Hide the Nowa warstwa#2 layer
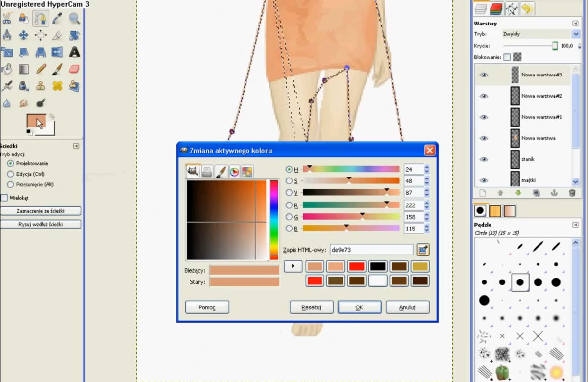 click(x=484, y=96)
